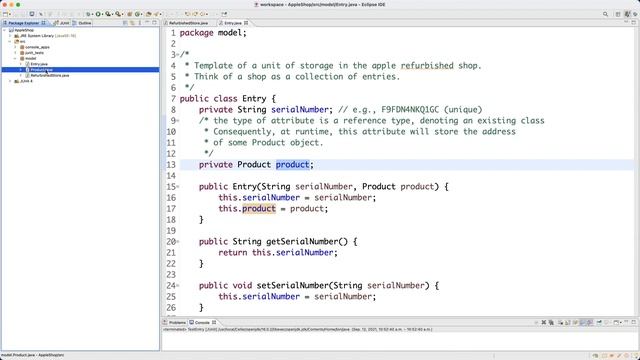Expand the console_apps package
This screenshot has width=640, height=360.
16,47
